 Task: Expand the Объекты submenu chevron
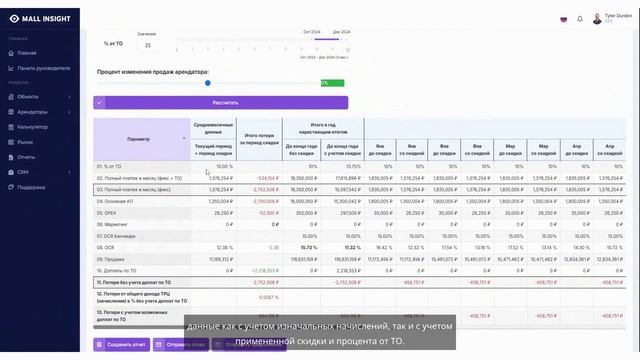point(69,97)
